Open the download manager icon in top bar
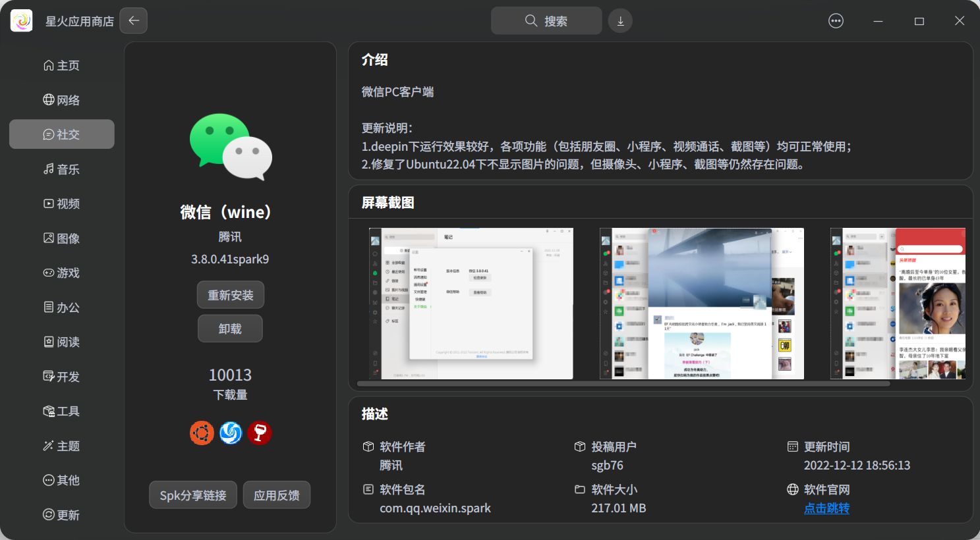The height and width of the screenshot is (540, 980). coord(620,20)
